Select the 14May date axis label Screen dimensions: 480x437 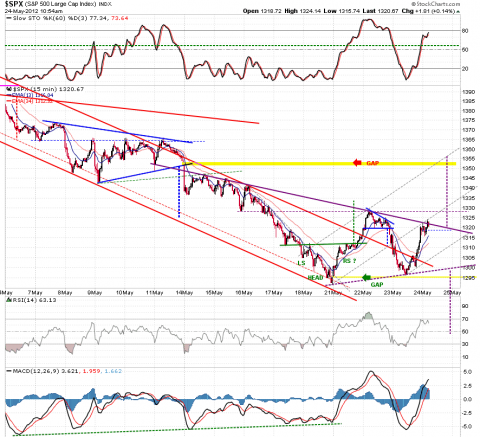pyautogui.click(x=184, y=293)
